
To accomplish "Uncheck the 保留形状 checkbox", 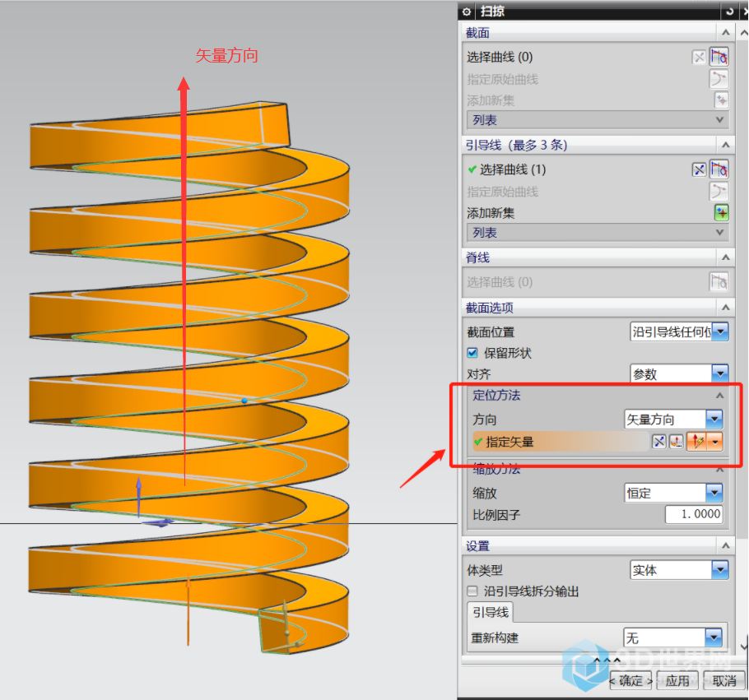I will tap(472, 353).
